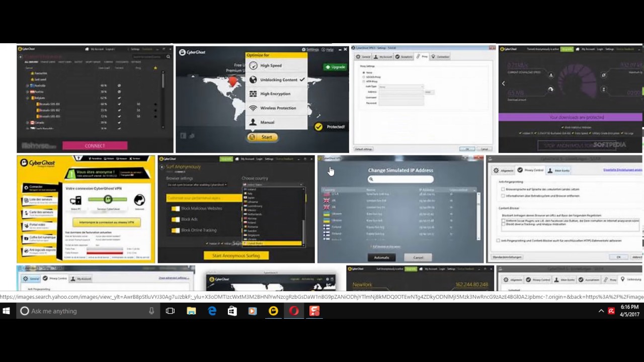
Task: Open Microsoft Edge from the taskbar
Action: 212,311
